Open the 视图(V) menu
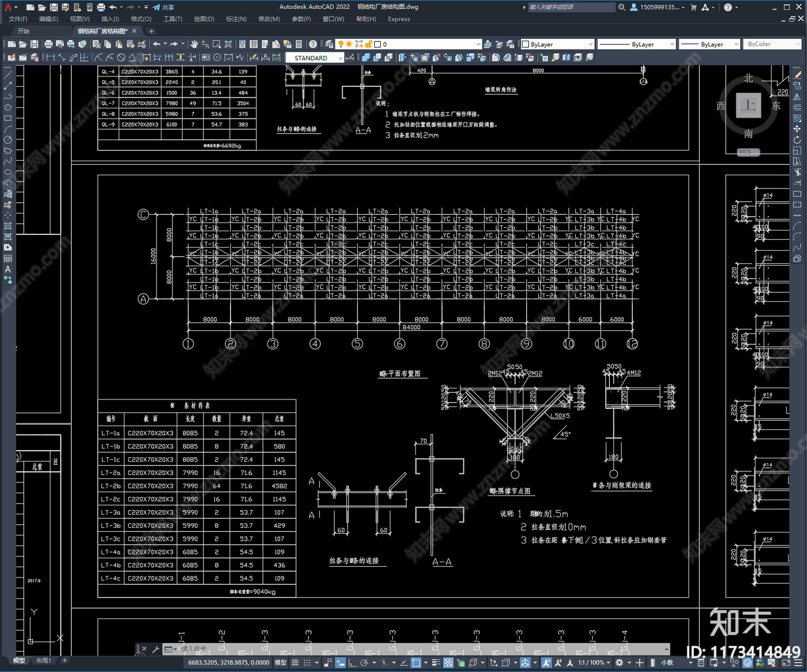The height and width of the screenshot is (672, 807). 80,19
